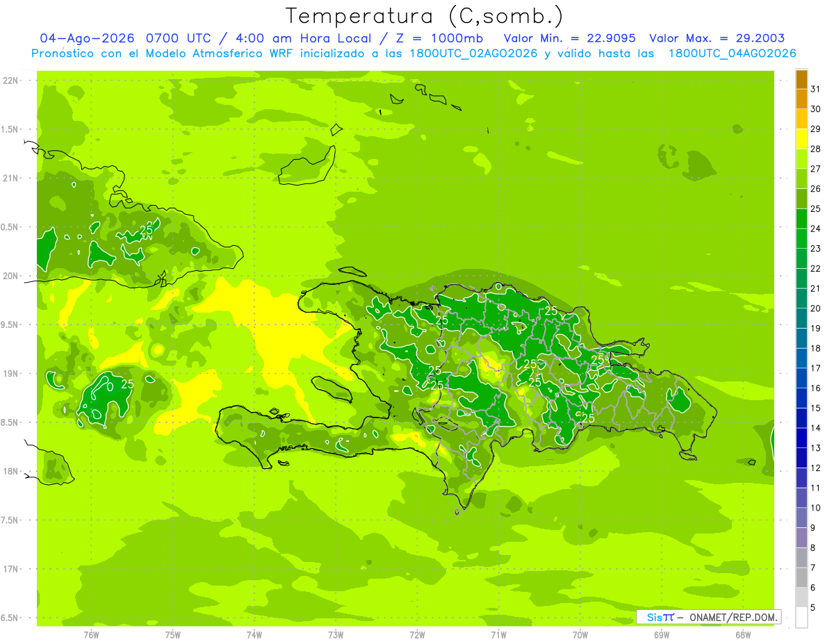Screen dimensions: 834x644
Task: Select the yellow swatch between 28 and 29
Action: coord(801,139)
